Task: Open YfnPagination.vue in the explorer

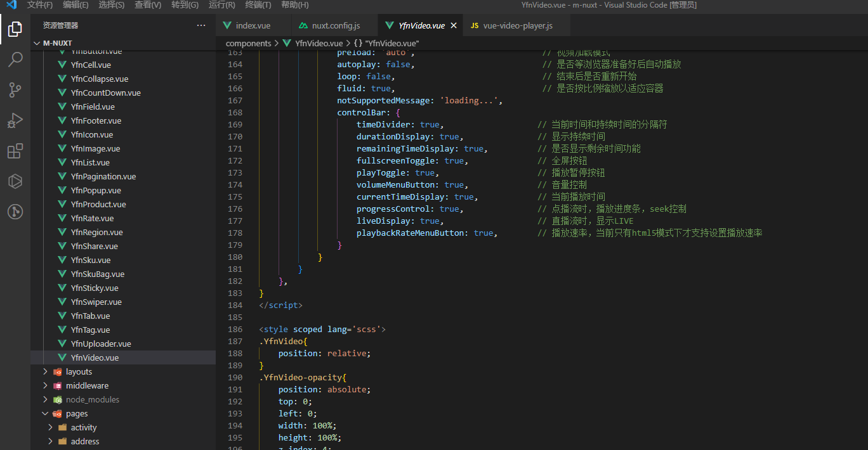Action: [123, 177]
